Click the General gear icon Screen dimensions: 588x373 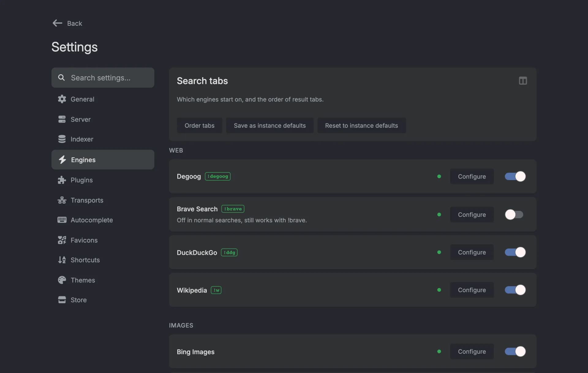click(x=62, y=99)
